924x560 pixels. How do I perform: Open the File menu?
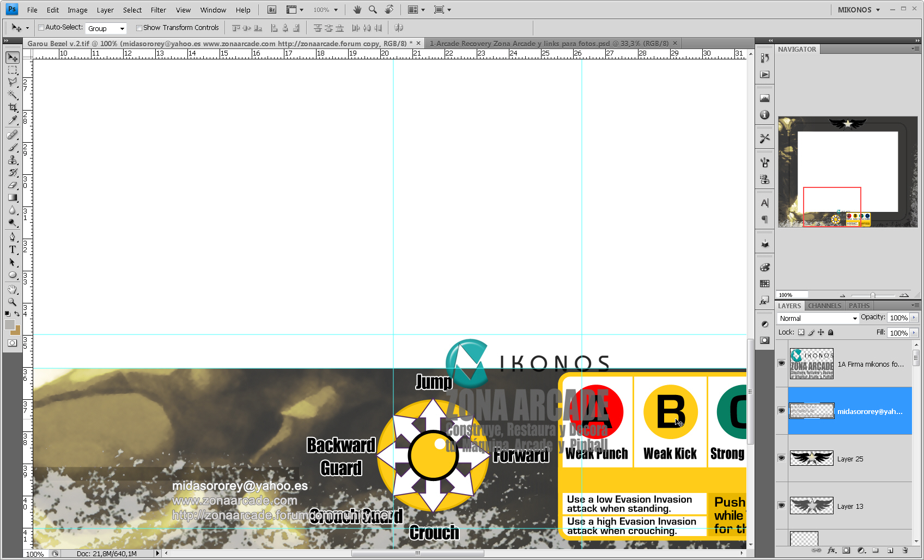[32, 10]
